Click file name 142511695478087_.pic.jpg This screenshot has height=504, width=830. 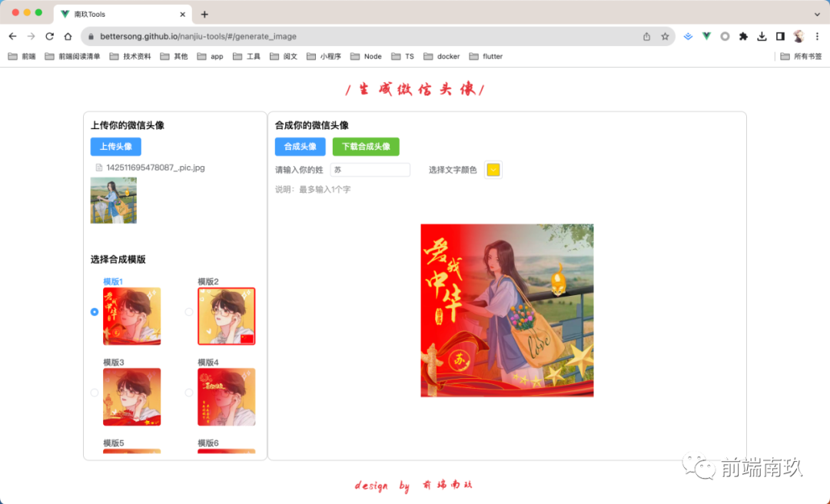(155, 167)
